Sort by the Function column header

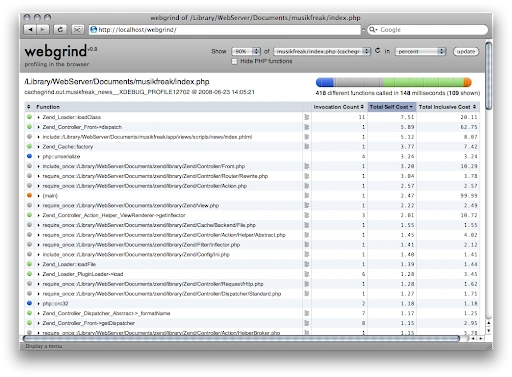(48, 107)
